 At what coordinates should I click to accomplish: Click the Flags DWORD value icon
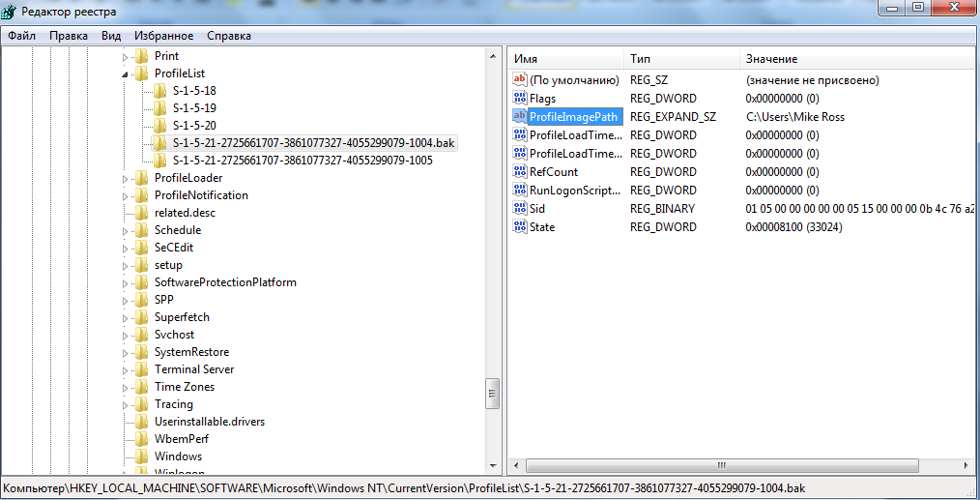pyautogui.click(x=520, y=99)
